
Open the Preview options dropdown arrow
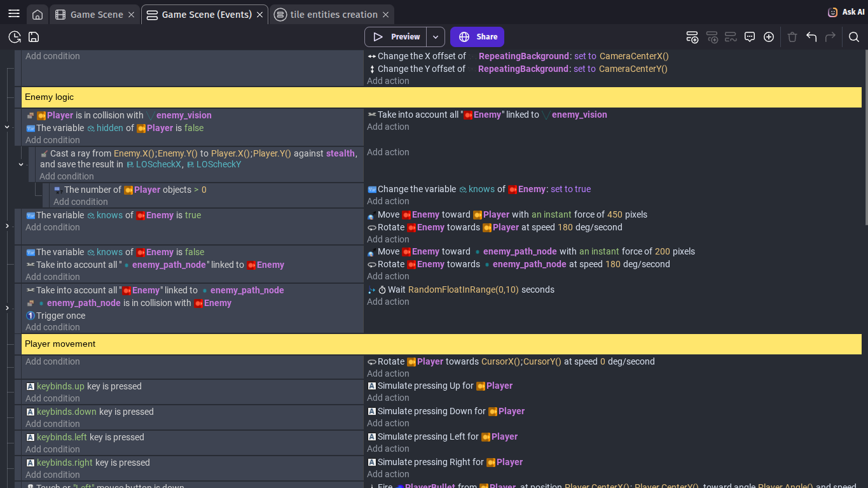[x=436, y=37]
